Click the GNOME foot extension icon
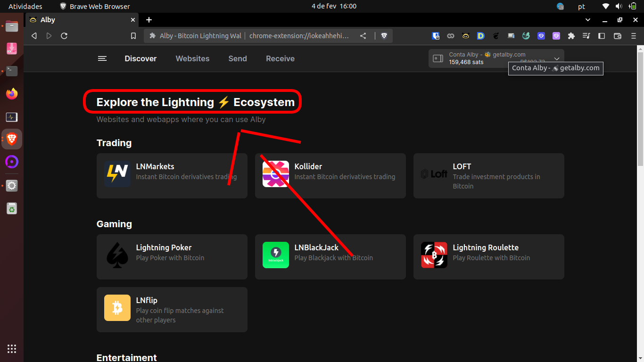The width and height of the screenshot is (644, 362). [x=496, y=35]
